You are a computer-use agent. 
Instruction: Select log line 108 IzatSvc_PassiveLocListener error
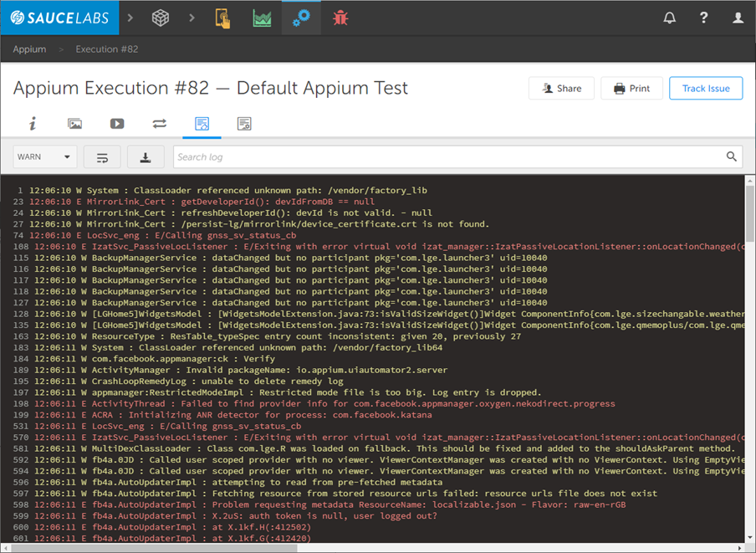tap(379, 246)
